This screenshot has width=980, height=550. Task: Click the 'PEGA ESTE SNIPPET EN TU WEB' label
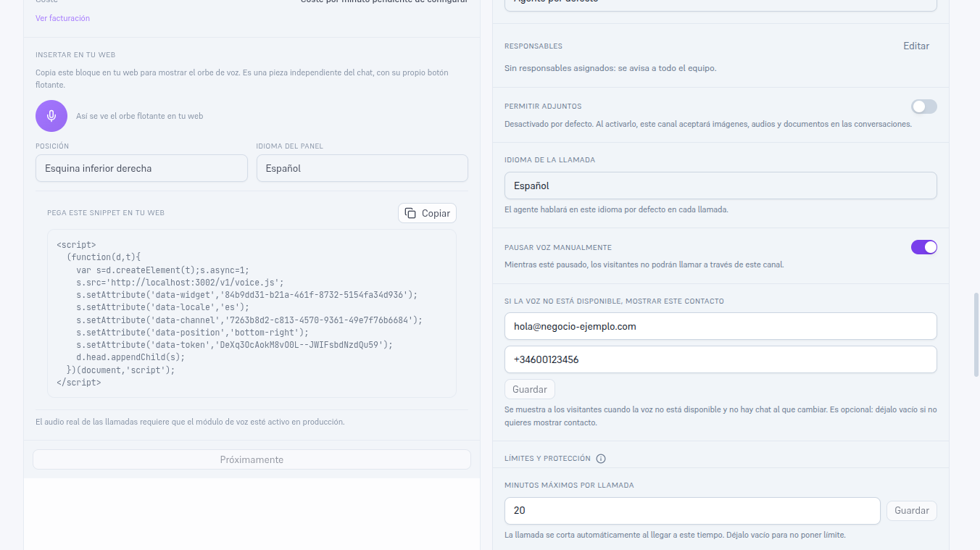click(x=106, y=213)
